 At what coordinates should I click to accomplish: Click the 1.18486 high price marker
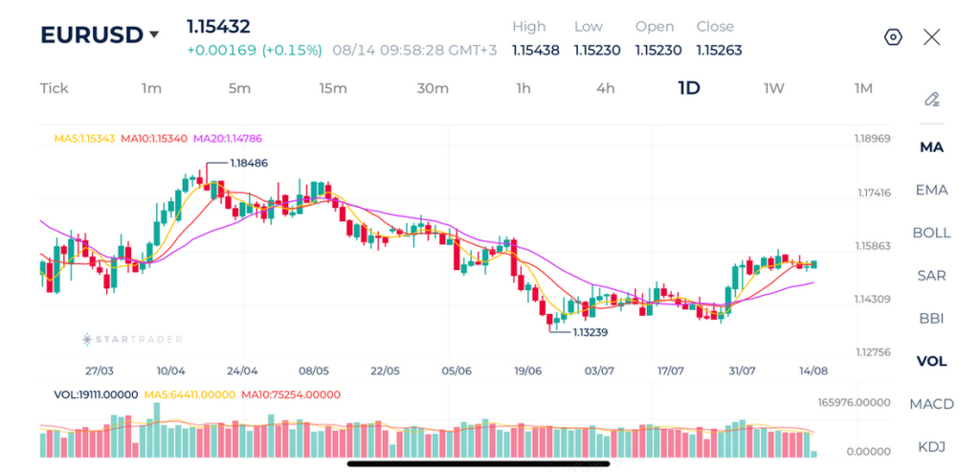pos(249,163)
